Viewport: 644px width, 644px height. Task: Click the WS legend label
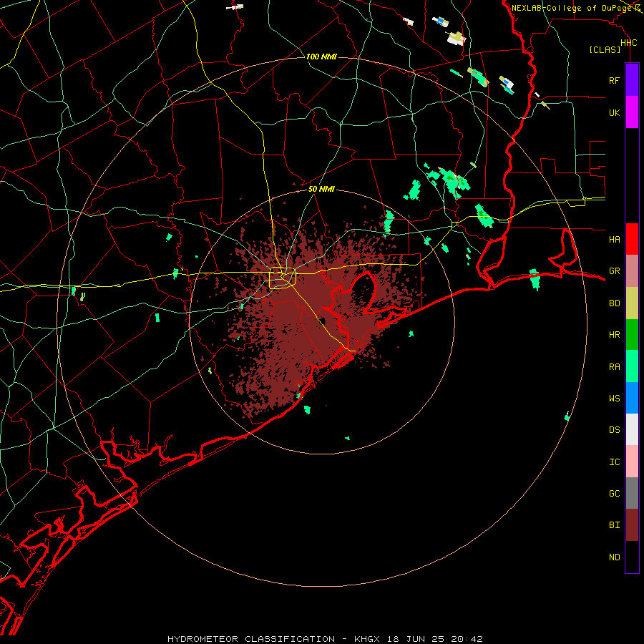tap(614, 398)
